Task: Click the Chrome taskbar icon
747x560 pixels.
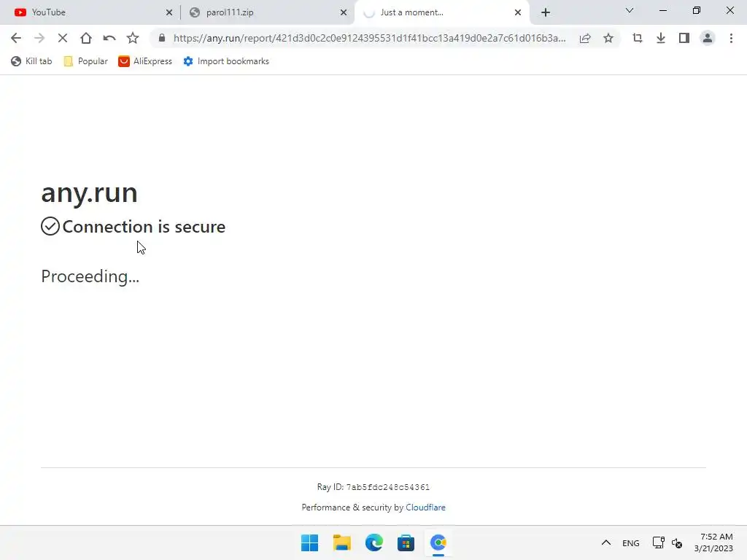Action: click(x=438, y=542)
